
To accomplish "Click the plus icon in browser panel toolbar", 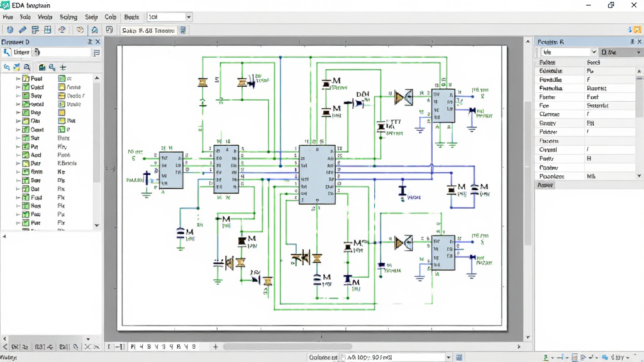I will click(x=63, y=67).
